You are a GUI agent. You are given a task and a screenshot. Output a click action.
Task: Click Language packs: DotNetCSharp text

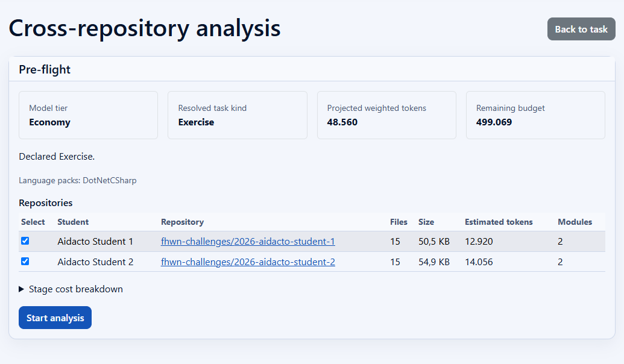tap(78, 181)
